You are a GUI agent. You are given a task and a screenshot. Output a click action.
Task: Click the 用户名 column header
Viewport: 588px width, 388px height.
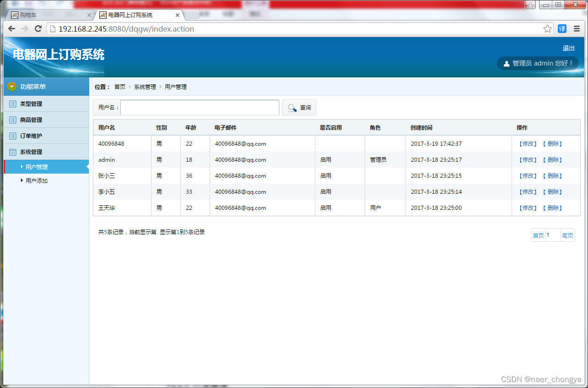pyautogui.click(x=107, y=128)
